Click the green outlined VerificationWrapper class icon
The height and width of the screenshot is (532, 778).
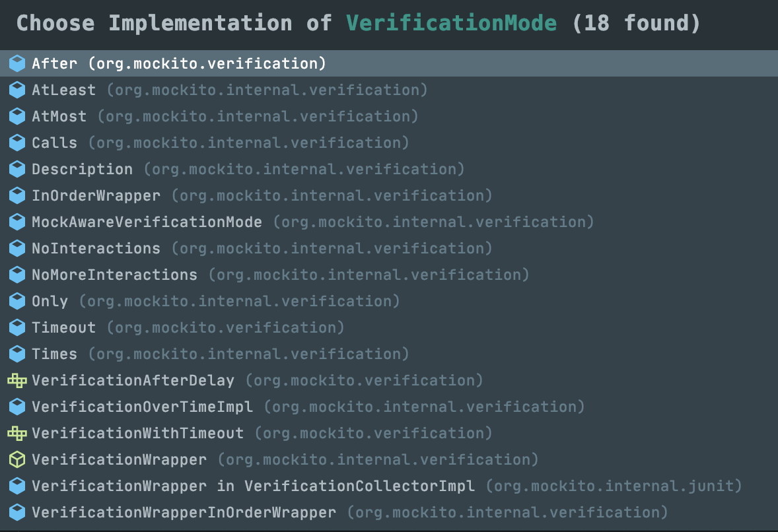(x=17, y=459)
